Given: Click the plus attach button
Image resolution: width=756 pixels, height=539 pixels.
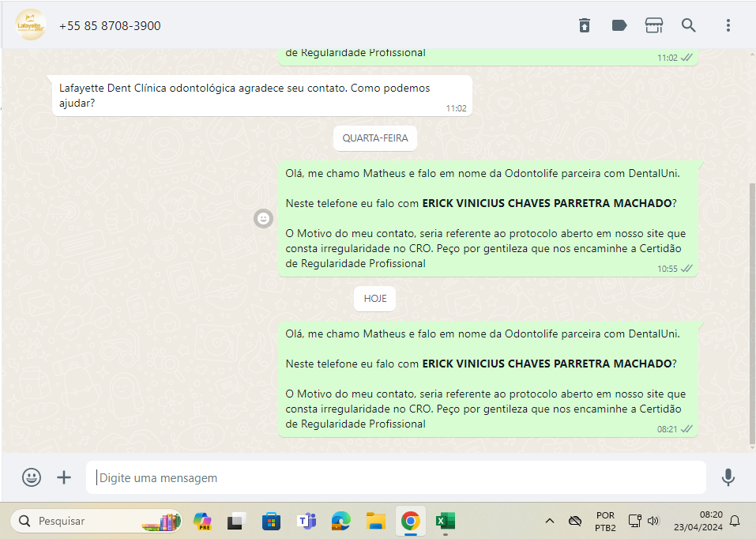Looking at the screenshot, I should click(64, 477).
